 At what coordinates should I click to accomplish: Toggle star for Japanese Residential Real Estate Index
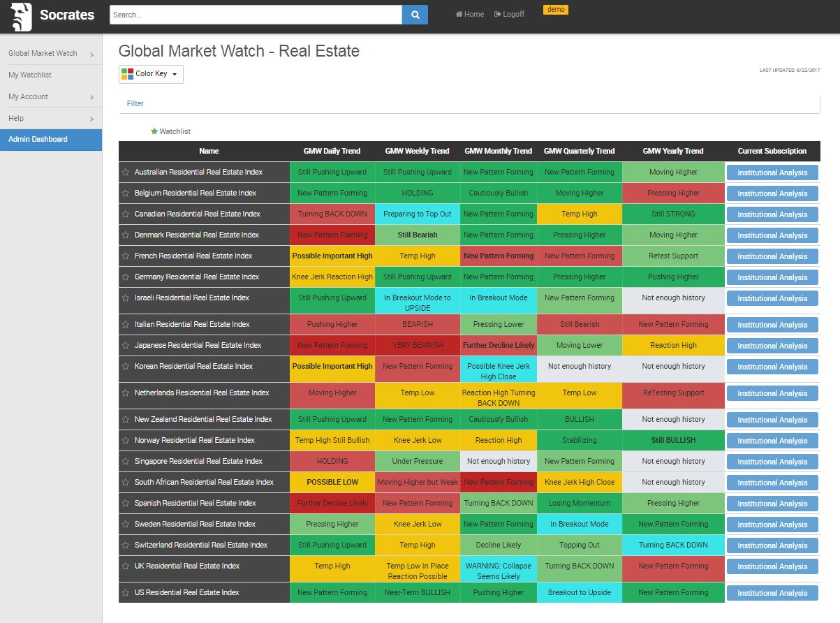(x=126, y=346)
